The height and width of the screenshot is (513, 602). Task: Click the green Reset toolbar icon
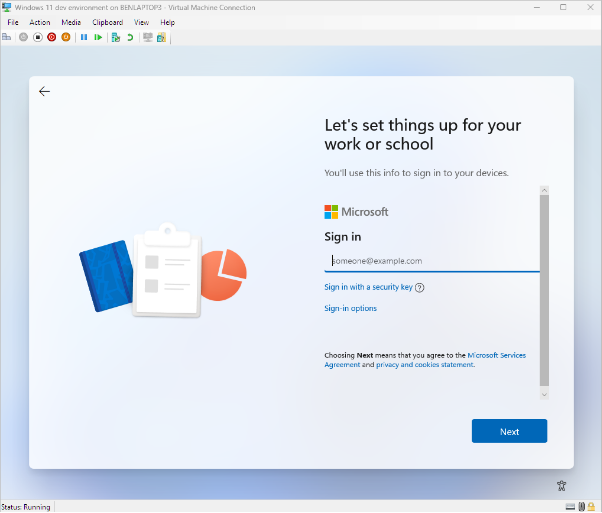point(98,37)
